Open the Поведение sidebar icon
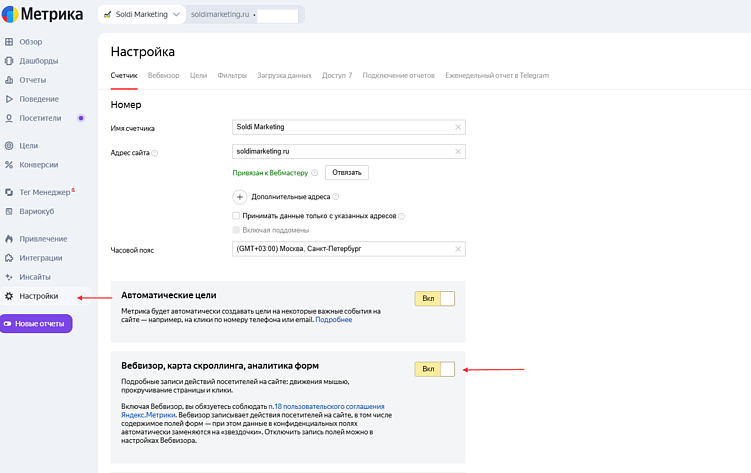The image size is (751, 473). (x=9, y=99)
